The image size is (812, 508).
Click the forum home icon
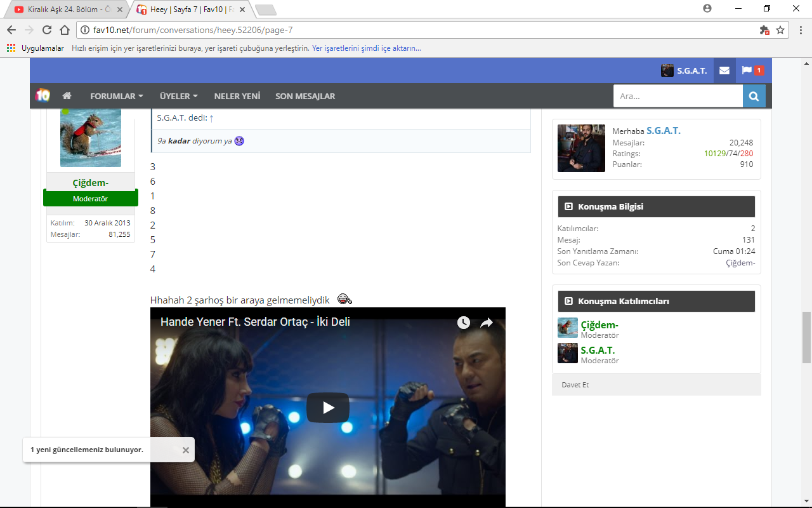(67, 96)
